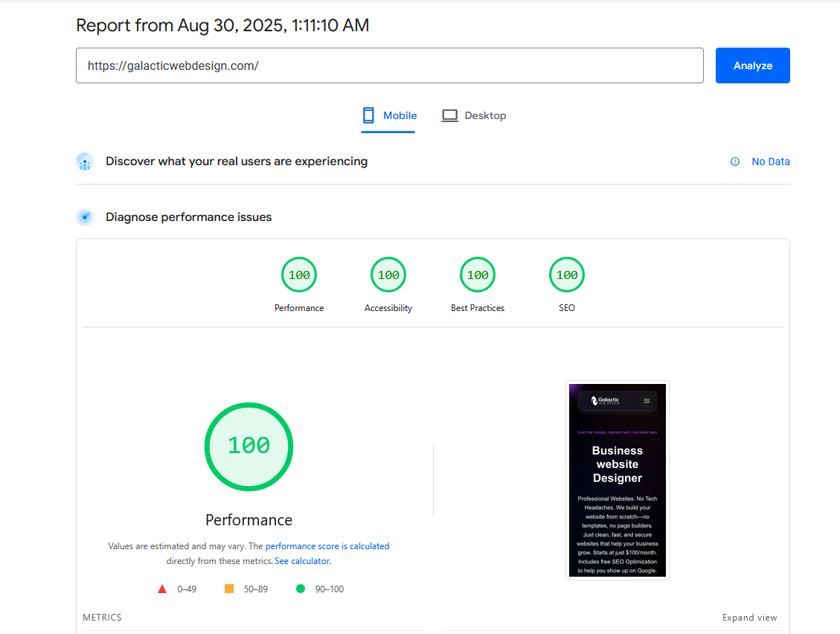This screenshot has height=634, width=840.
Task: Click the URL input field
Action: pyautogui.click(x=389, y=65)
